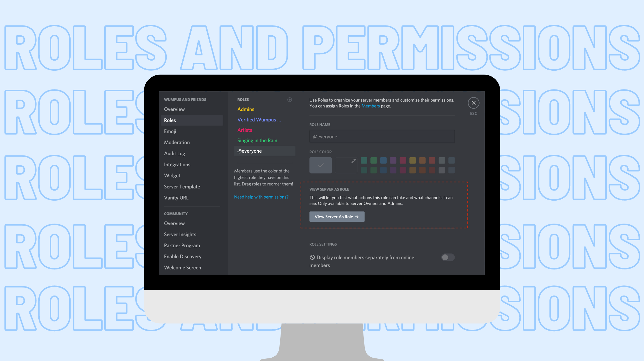Click the pencil edit icon for role color
Image resolution: width=644 pixels, height=361 pixels.
click(353, 161)
